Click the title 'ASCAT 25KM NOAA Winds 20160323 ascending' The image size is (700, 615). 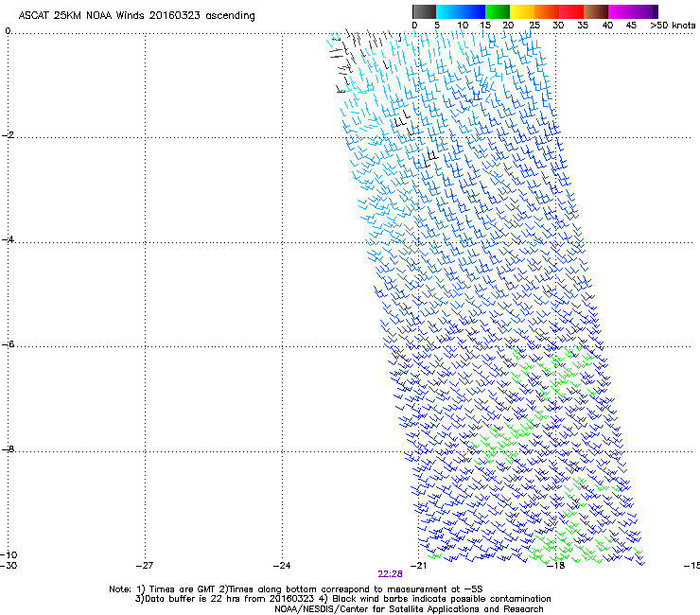pos(136,16)
